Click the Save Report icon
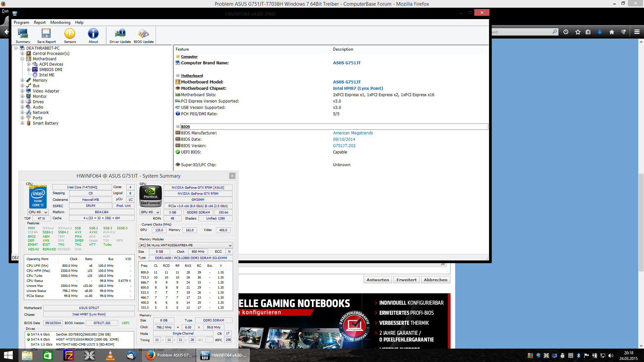644x362 pixels. (x=46, y=36)
